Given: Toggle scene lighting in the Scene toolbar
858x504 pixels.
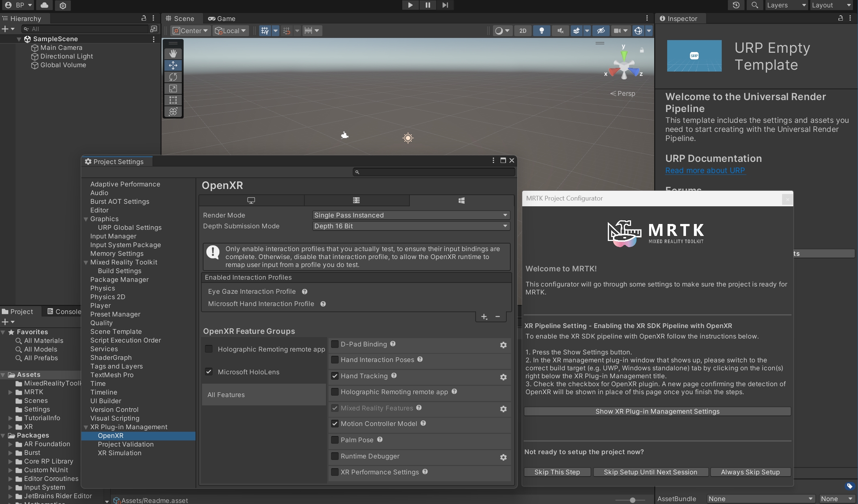Looking at the screenshot, I should click(542, 31).
